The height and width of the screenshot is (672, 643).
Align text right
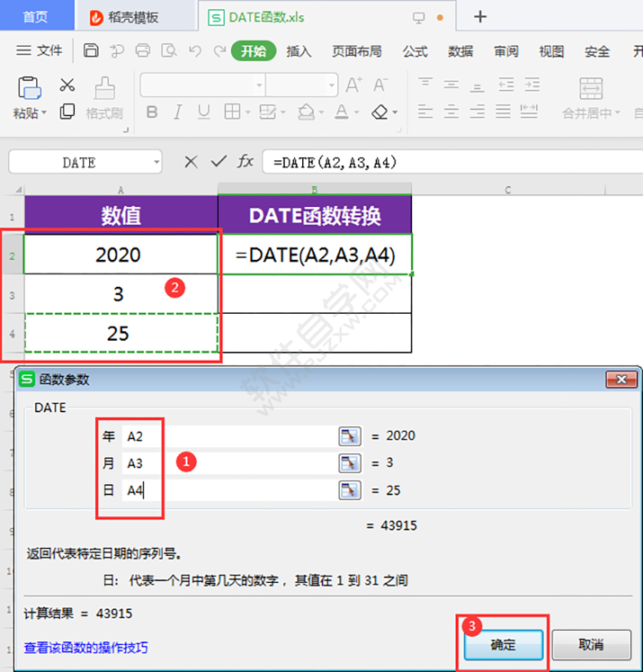click(x=477, y=112)
